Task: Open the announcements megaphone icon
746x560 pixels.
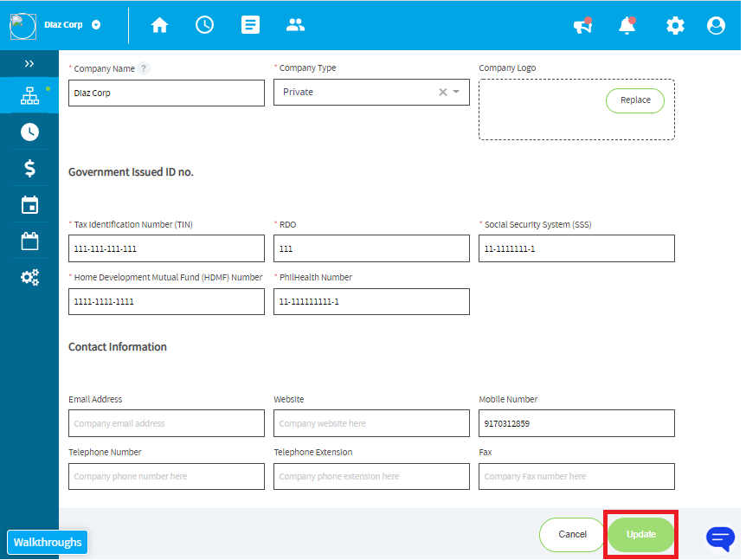Action: (582, 25)
